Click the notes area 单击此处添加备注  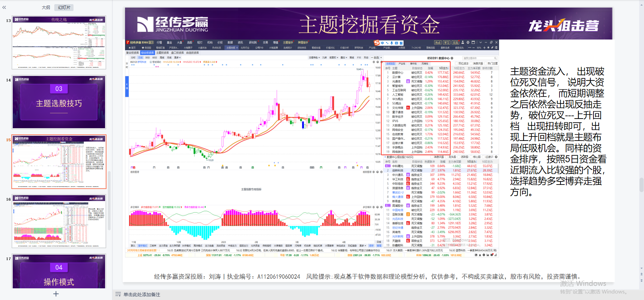[142, 295]
